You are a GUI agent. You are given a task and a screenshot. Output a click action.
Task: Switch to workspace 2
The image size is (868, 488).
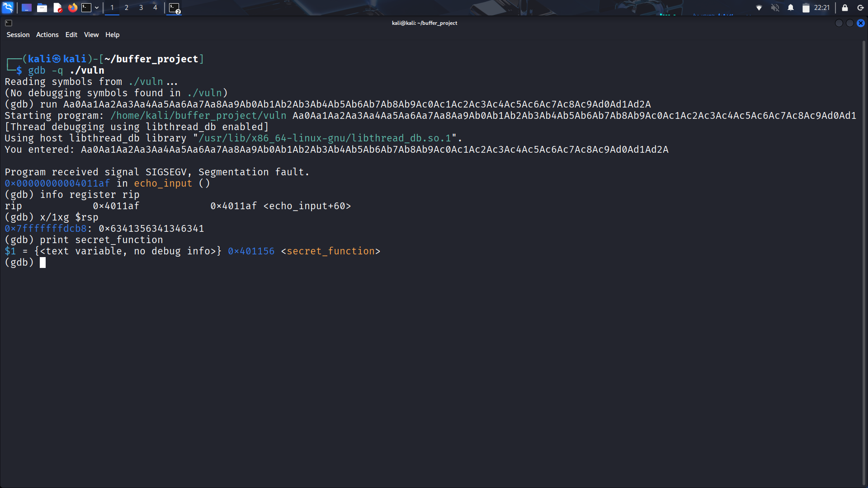pos(127,7)
